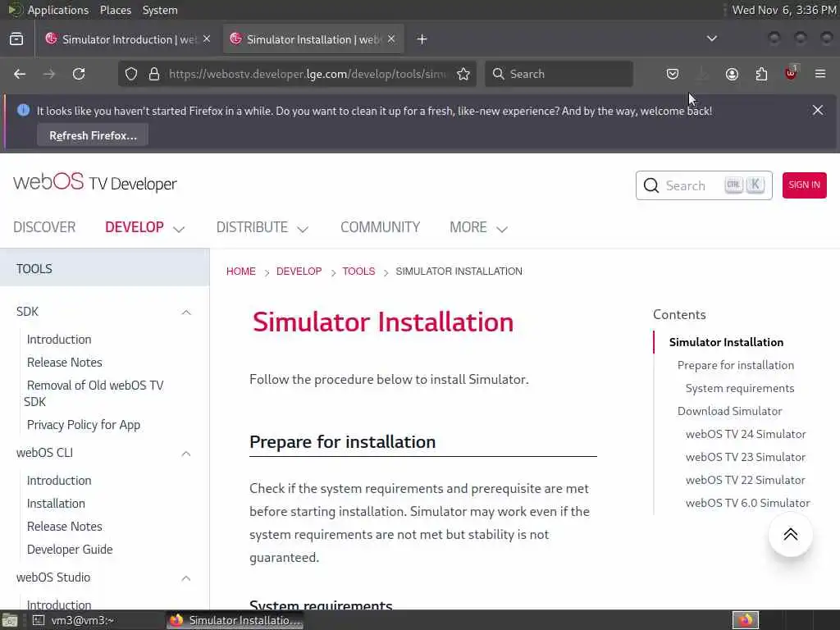Bookmark this page with the star icon
Screen dimensions: 840x630
pyautogui.click(x=463, y=74)
